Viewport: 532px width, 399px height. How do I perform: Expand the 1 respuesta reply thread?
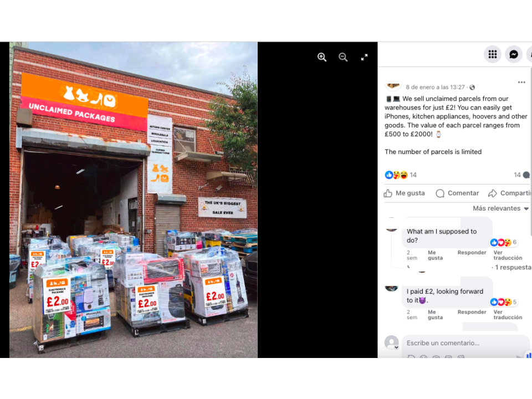tap(513, 267)
